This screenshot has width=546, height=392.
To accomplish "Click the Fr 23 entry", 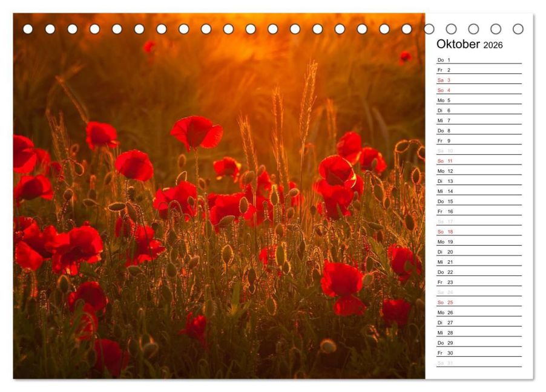I will pos(479,282).
